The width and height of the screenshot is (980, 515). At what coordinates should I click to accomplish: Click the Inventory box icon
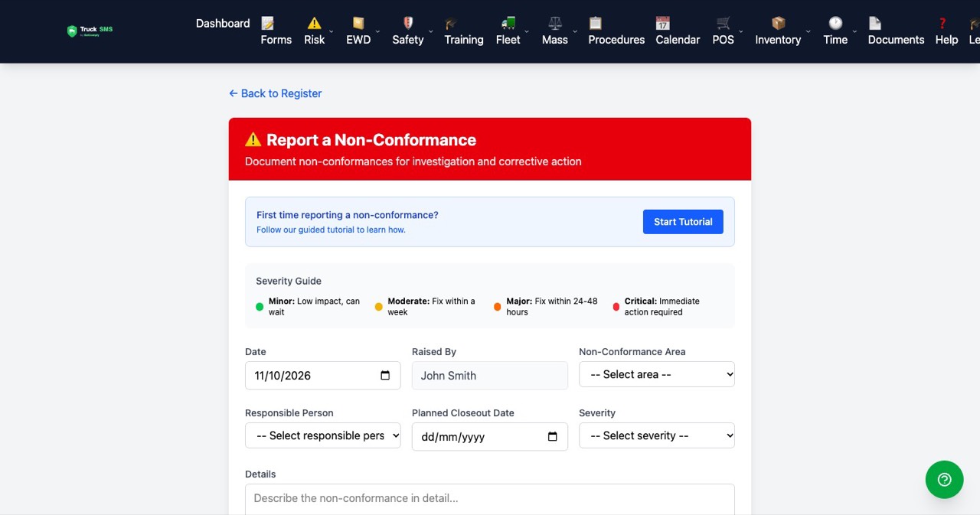(x=778, y=24)
